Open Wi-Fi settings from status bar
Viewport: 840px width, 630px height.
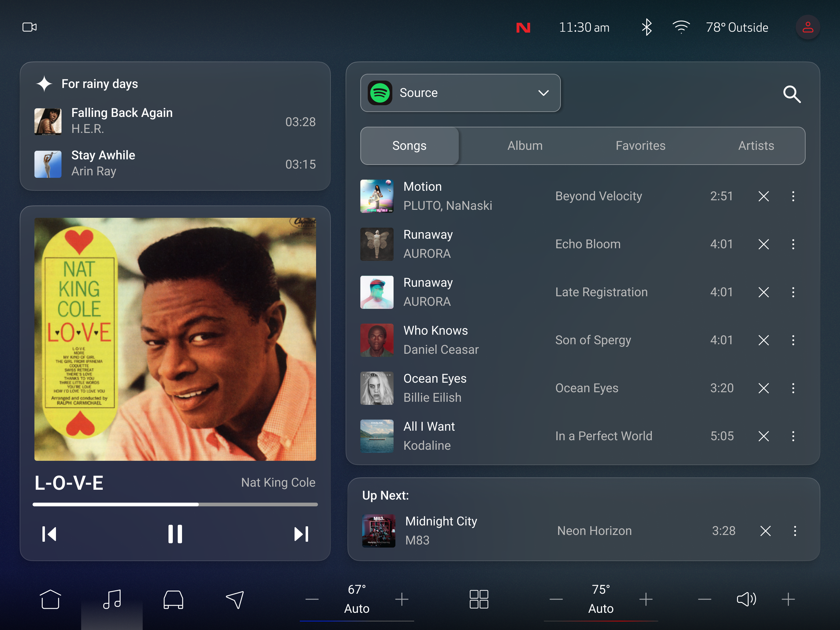681,27
